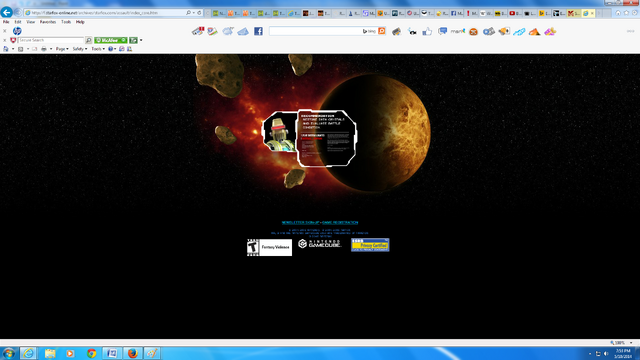Click the green McAfee status button
This screenshot has height=360, width=640.
[111, 40]
